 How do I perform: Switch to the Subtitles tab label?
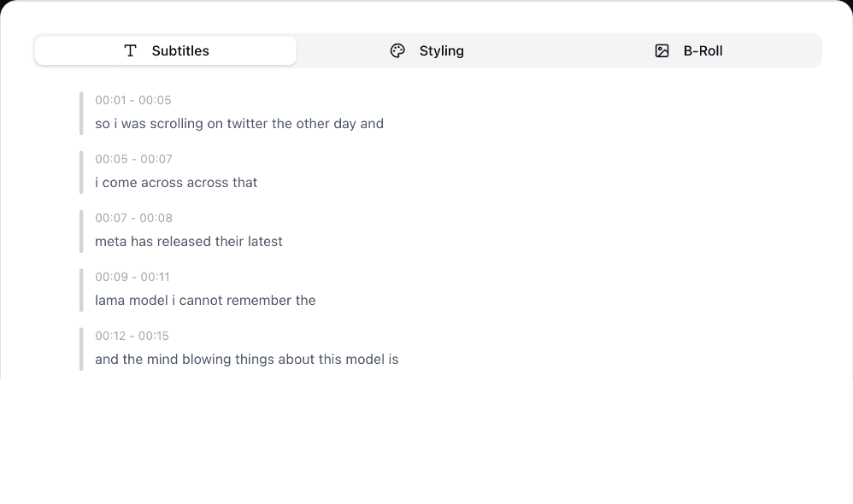[180, 50]
